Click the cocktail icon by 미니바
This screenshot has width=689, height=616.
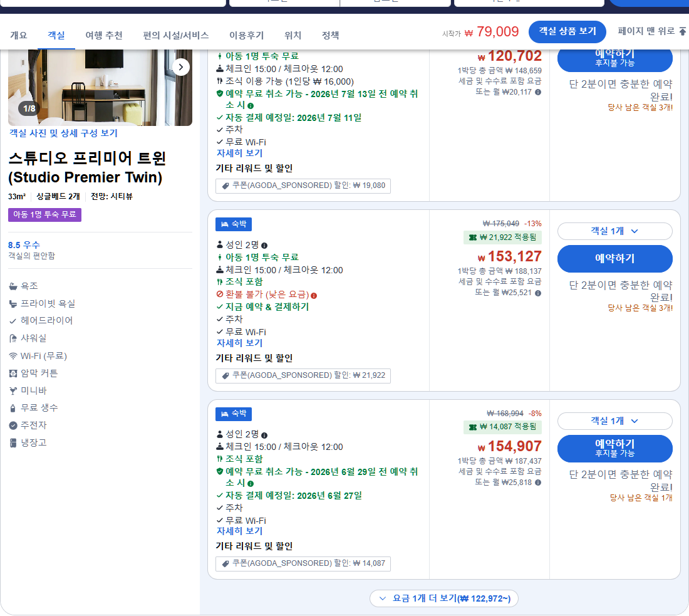(13, 391)
